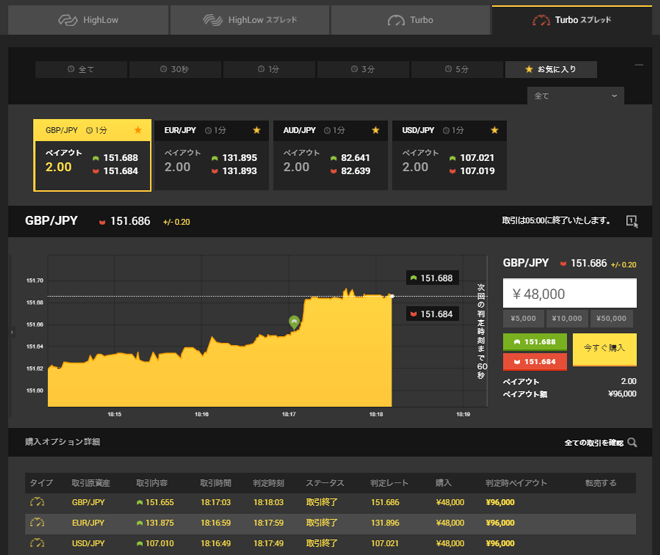Filter options by 1分 duration
The width and height of the screenshot is (660, 555).
[269, 69]
